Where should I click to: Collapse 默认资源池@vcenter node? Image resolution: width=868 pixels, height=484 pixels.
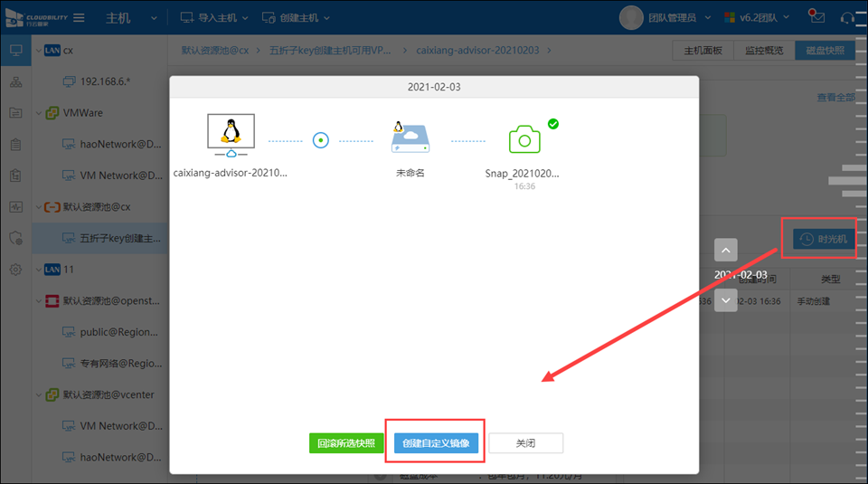39,394
